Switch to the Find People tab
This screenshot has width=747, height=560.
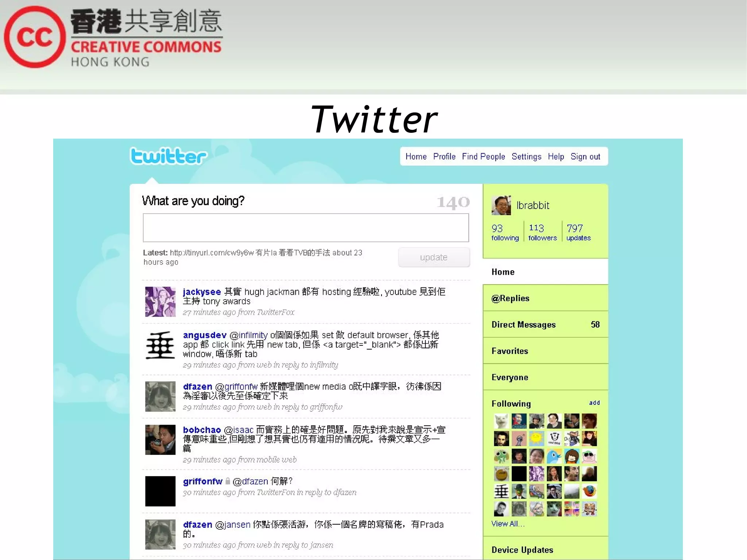tap(483, 157)
